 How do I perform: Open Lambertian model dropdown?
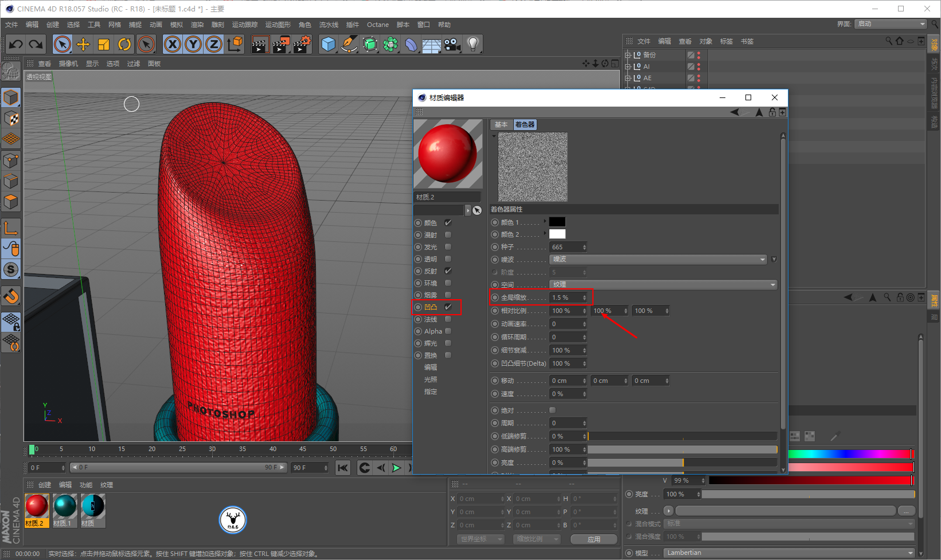pos(789,553)
